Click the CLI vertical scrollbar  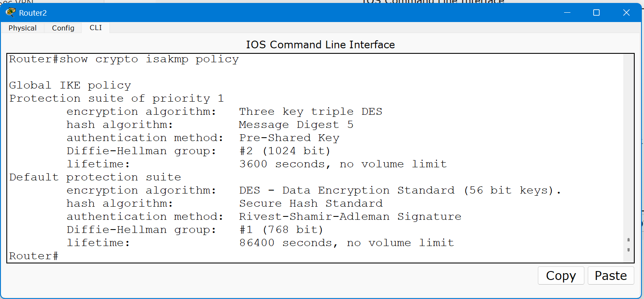pos(628,159)
